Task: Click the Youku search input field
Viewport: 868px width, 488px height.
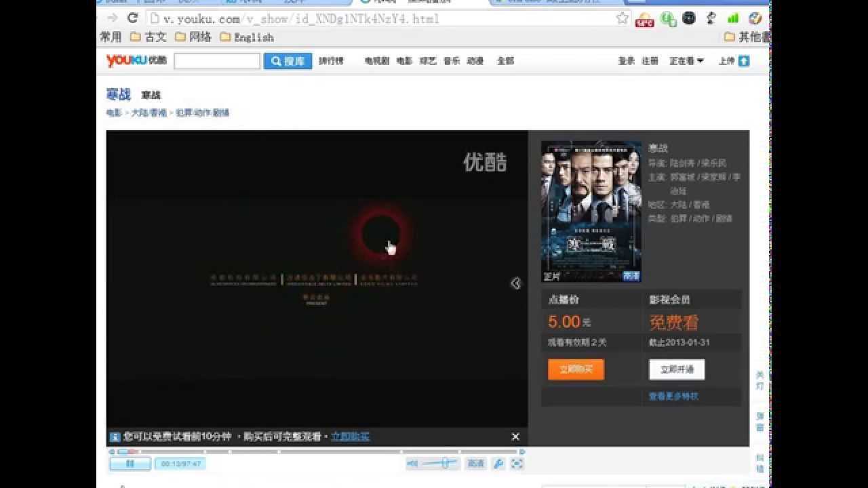Action: 217,61
